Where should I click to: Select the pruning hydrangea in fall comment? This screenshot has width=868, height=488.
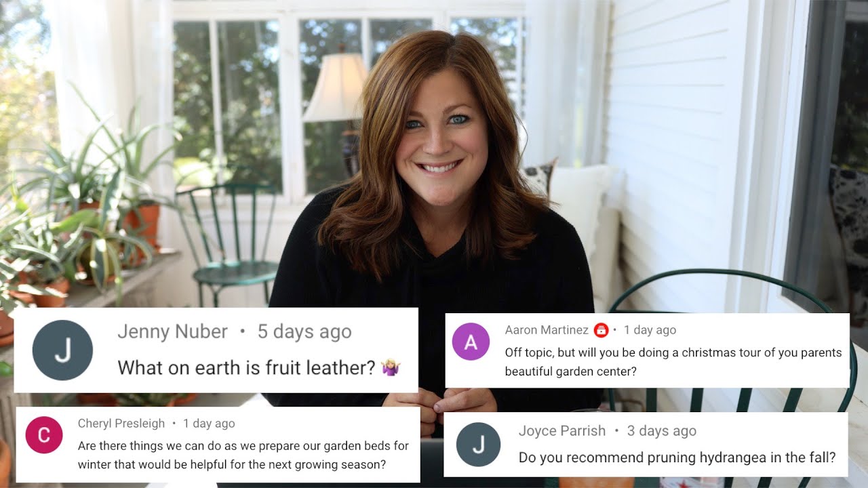677,457
